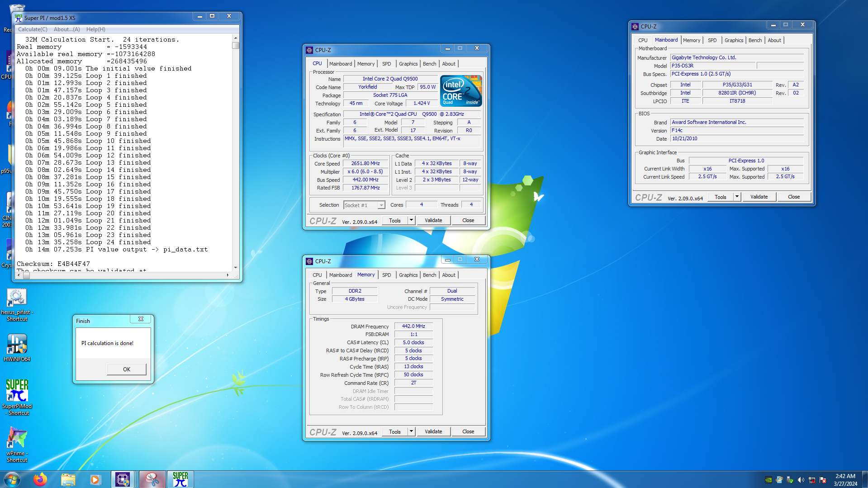Screen dimensions: 868x488
Task: Switch to Snipping Tool in the taskbar
Action: click(152, 479)
